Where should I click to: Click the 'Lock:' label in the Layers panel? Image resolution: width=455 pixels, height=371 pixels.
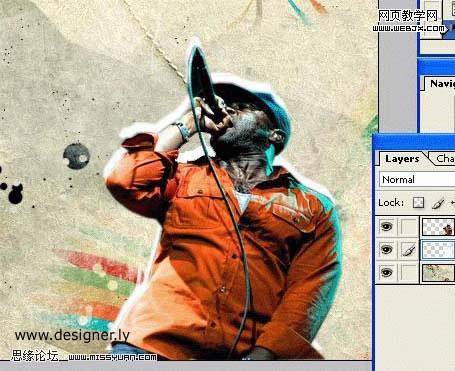click(x=391, y=203)
